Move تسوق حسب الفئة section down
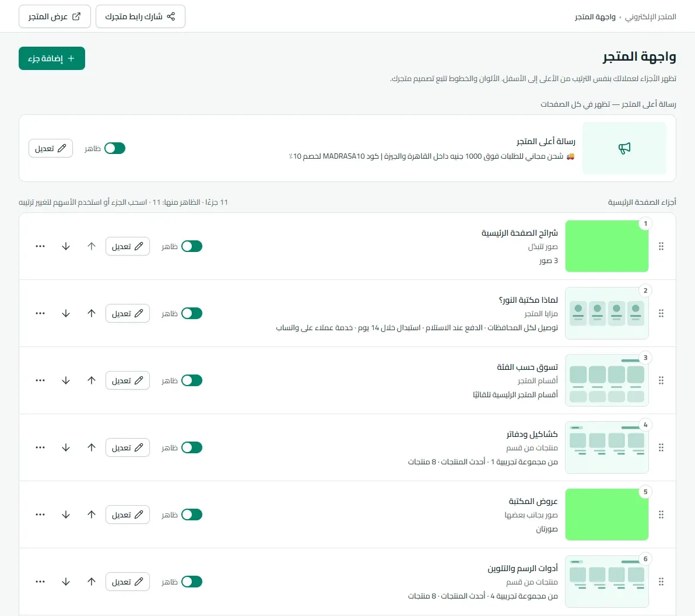695x616 pixels. pos(66,380)
